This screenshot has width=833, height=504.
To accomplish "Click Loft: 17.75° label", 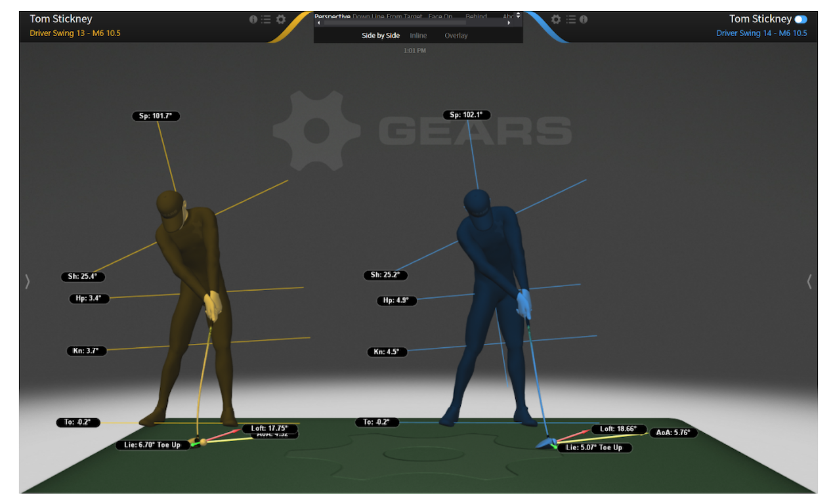I will pos(270,428).
